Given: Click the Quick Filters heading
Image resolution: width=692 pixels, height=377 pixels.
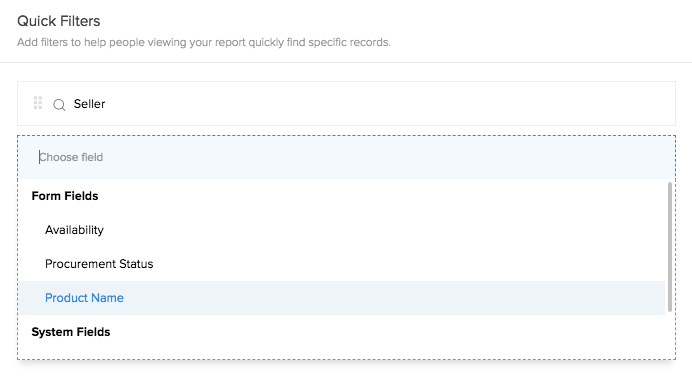Looking at the screenshot, I should coord(59,21).
